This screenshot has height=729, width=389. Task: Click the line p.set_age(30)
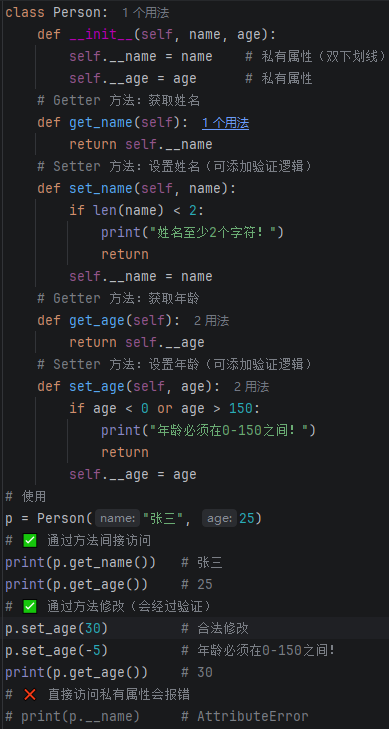pos(57,629)
